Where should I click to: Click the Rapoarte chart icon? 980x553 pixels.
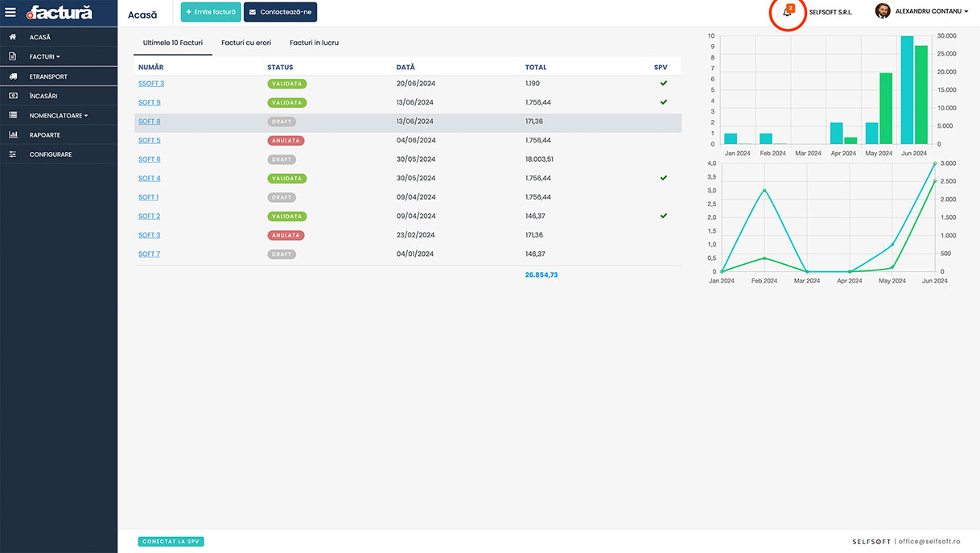13,135
